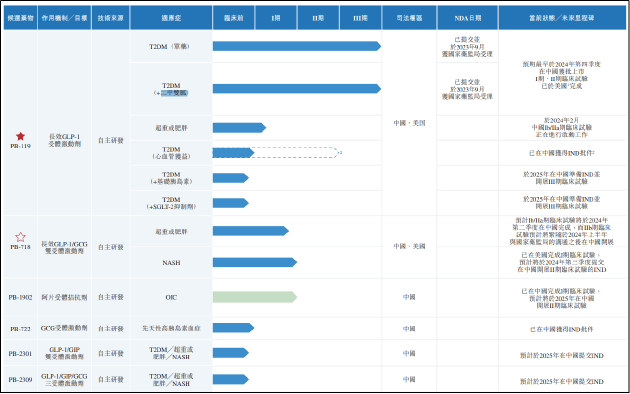Select the II期 column header
Screen dimensions: 630x394
[318, 18]
